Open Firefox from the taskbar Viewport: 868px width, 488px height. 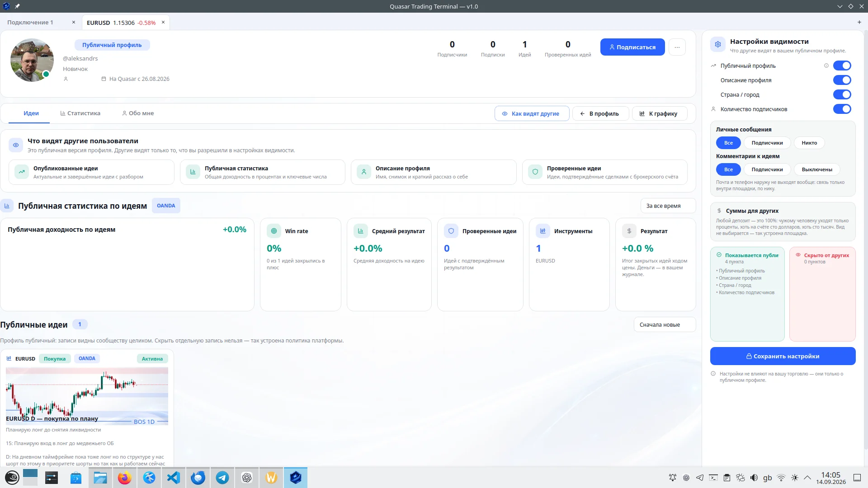[x=124, y=478]
